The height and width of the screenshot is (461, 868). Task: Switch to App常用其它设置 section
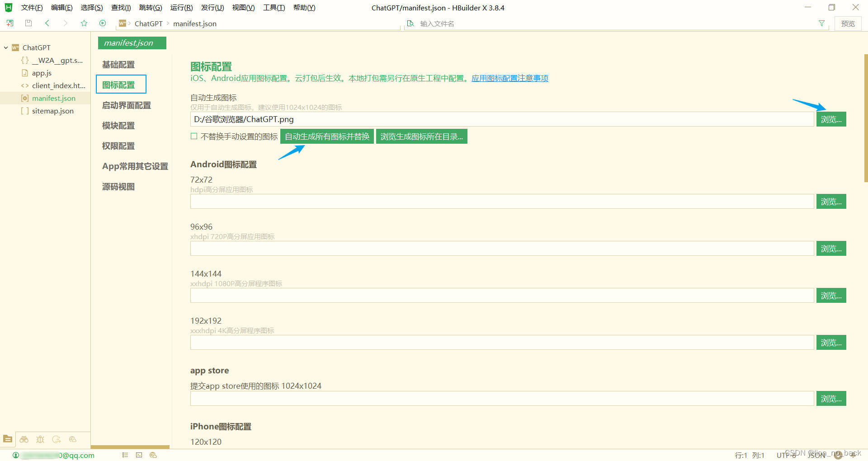[x=135, y=166]
